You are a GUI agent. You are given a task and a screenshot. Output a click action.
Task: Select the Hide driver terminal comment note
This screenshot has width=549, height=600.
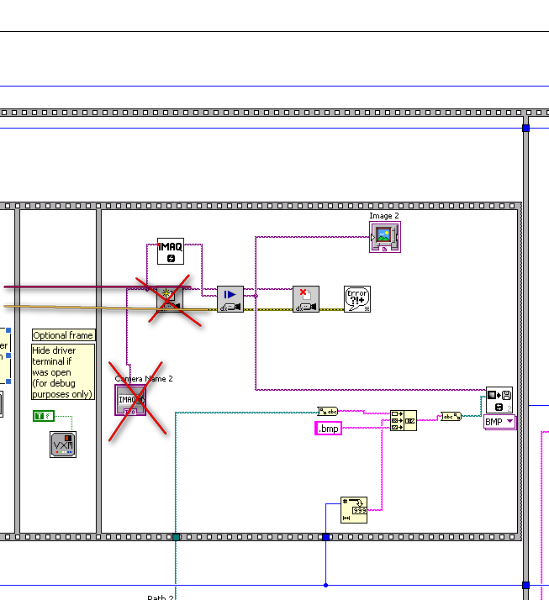pyautogui.click(x=63, y=372)
